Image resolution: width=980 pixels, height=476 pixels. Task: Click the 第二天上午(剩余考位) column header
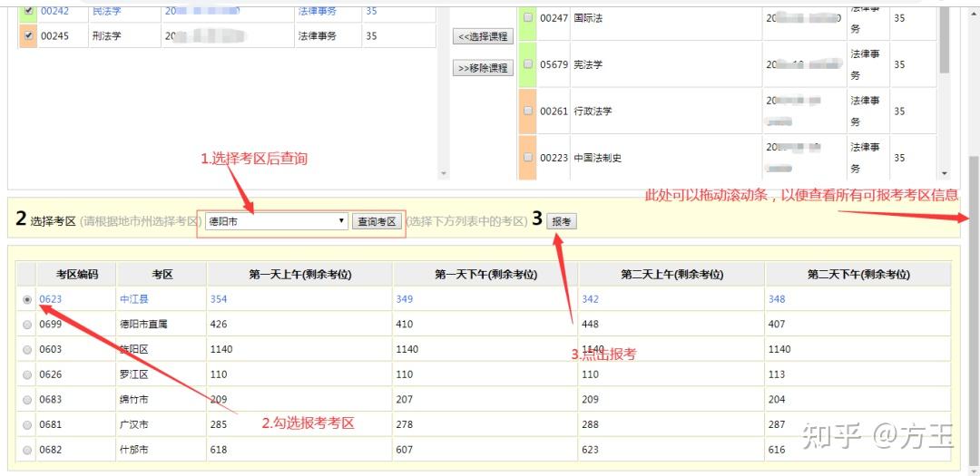coord(671,274)
